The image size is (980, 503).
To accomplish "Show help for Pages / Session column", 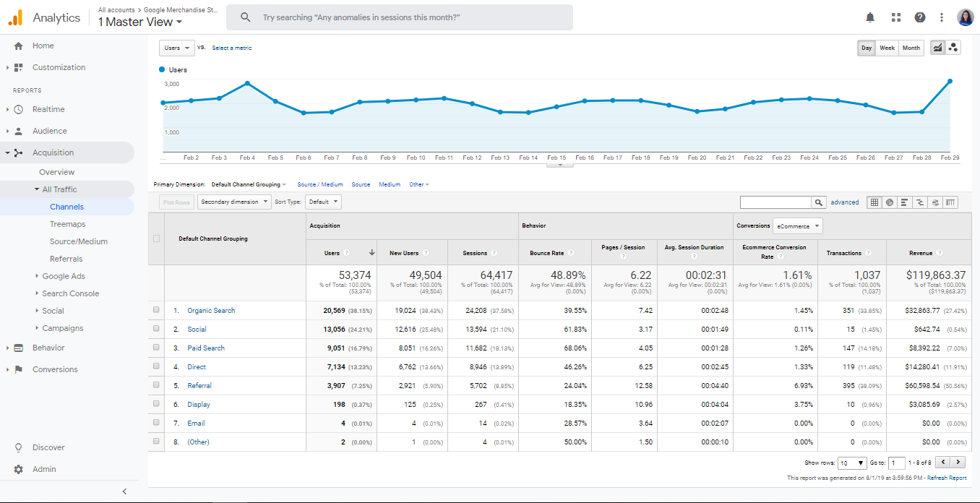I will click(623, 257).
